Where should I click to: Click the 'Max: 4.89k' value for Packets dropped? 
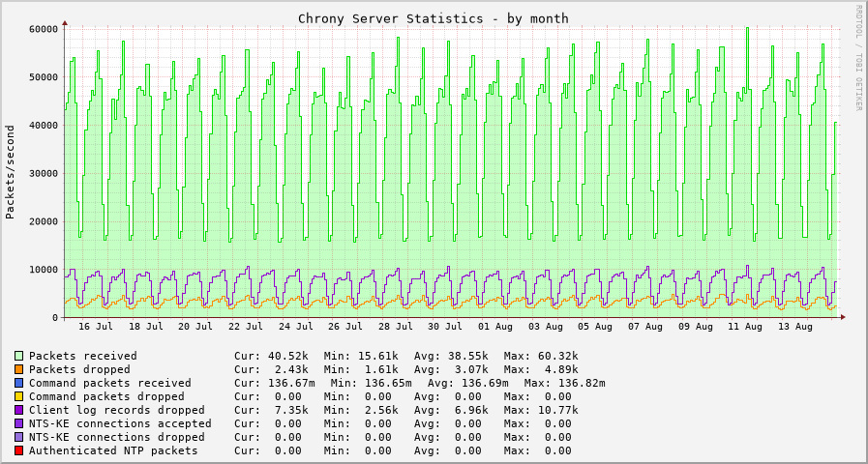(x=541, y=369)
